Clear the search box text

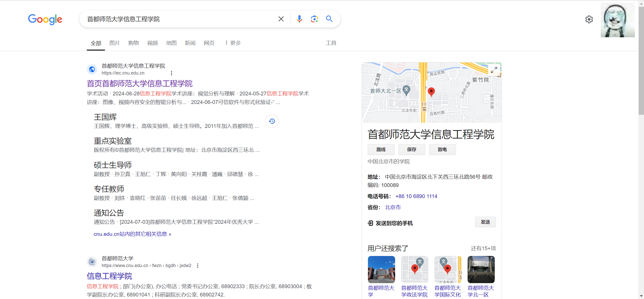click(x=281, y=19)
